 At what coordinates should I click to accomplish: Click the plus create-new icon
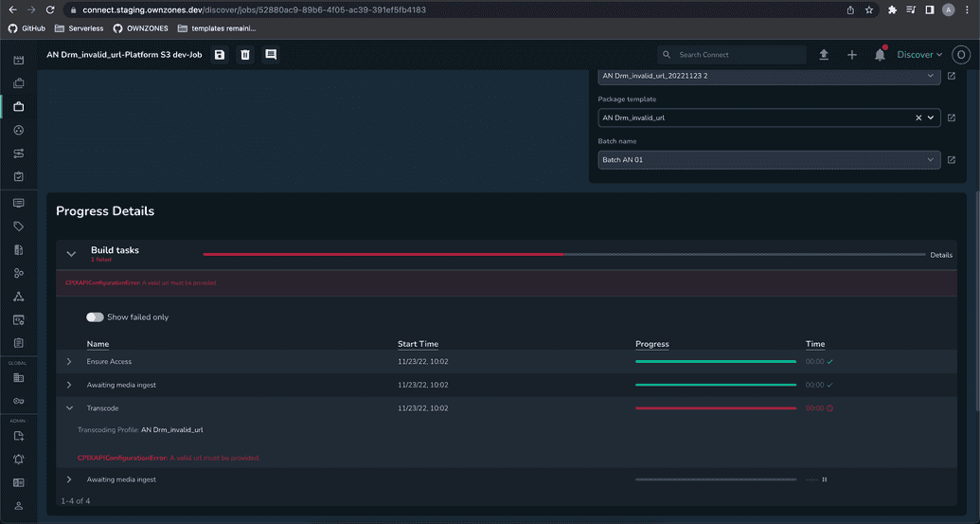point(852,55)
